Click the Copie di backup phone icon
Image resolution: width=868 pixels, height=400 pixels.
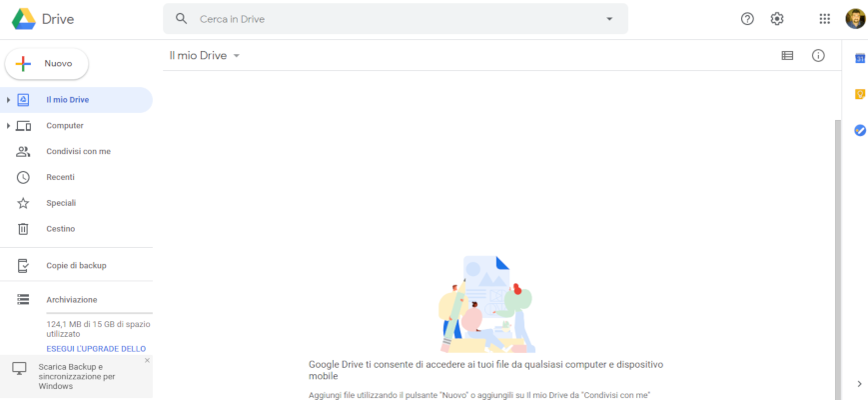click(x=23, y=265)
